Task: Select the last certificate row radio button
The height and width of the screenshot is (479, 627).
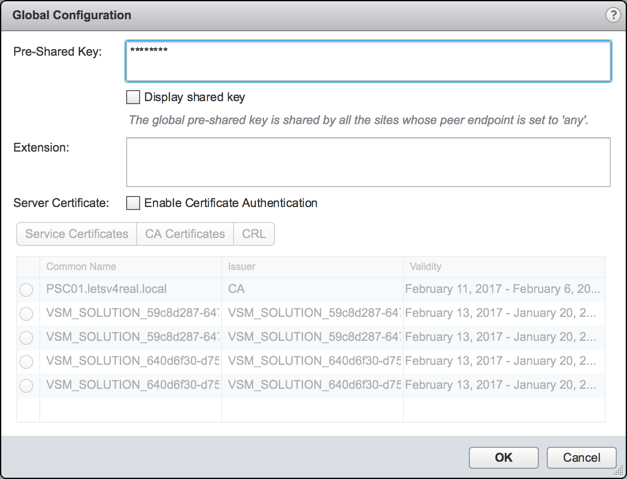Action: 26,386
